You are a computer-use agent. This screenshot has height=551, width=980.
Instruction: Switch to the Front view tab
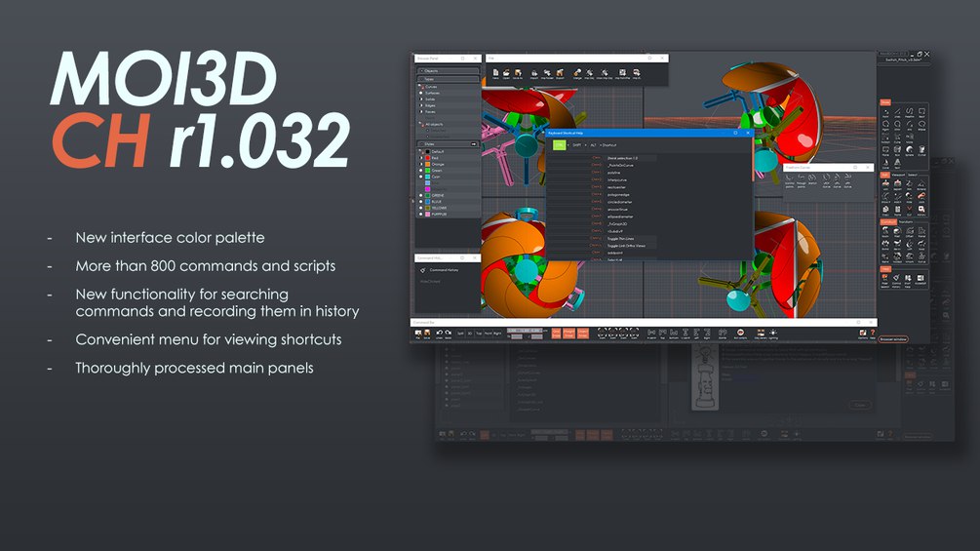coord(489,334)
